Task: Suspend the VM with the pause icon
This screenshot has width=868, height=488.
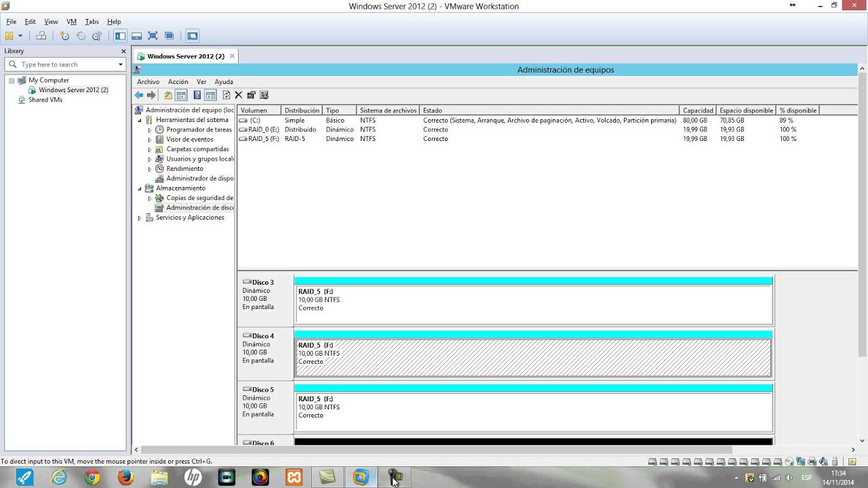Action: (9, 36)
